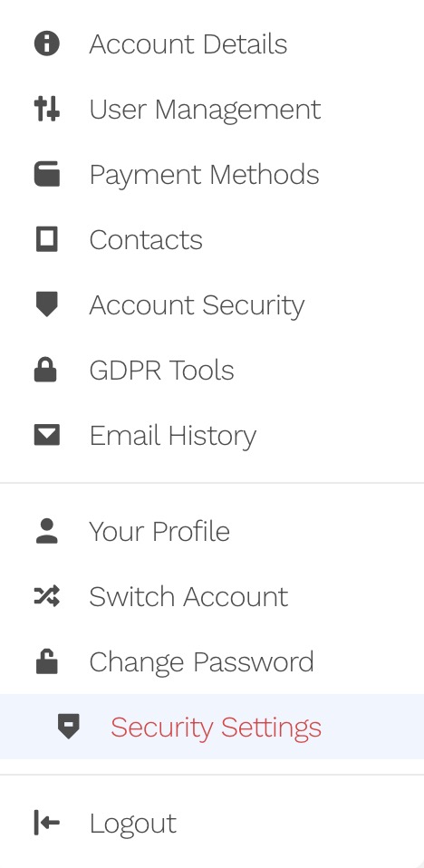Image resolution: width=424 pixels, height=868 pixels.
Task: Click the sliders icon for User Management
Action: coord(46,109)
